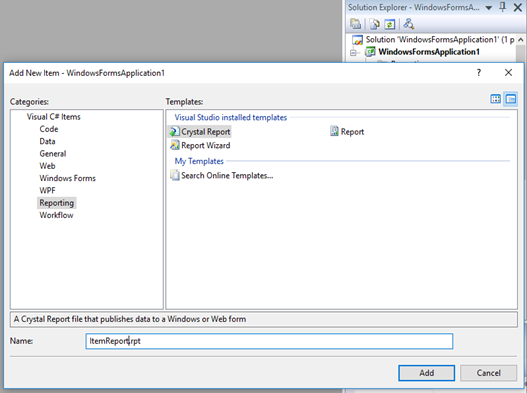Close the Add New Item dialog

[x=508, y=73]
